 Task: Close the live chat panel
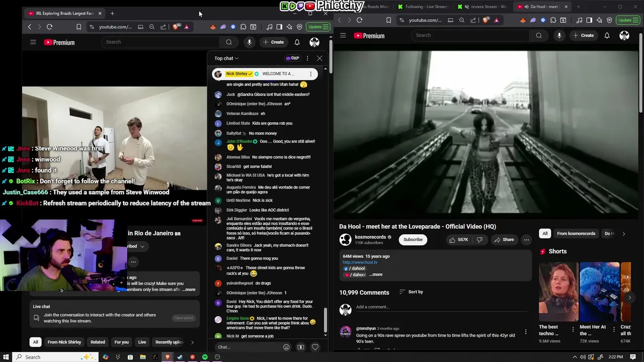(319, 58)
